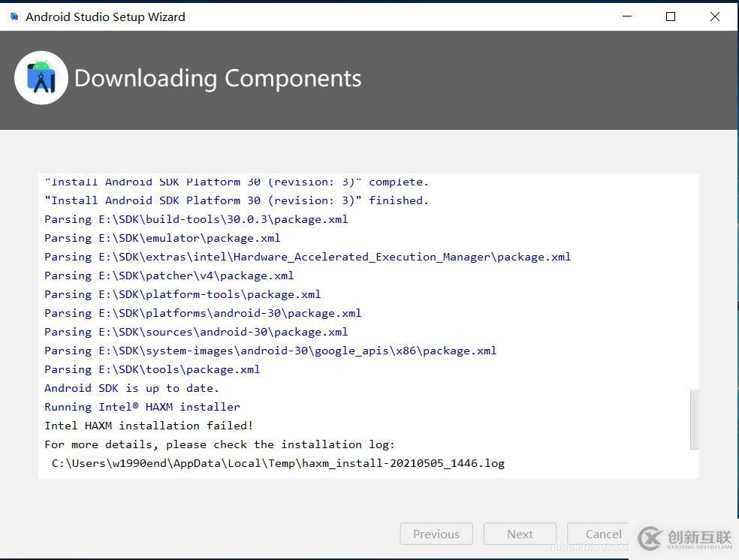
Task: Close the Android Studio Setup Wizard
Action: click(x=715, y=17)
